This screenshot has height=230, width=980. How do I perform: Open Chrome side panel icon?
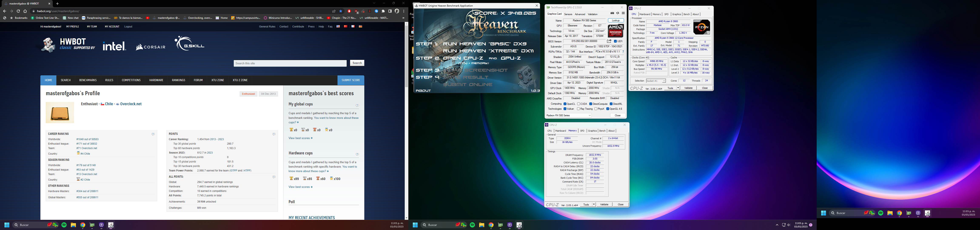(390, 11)
